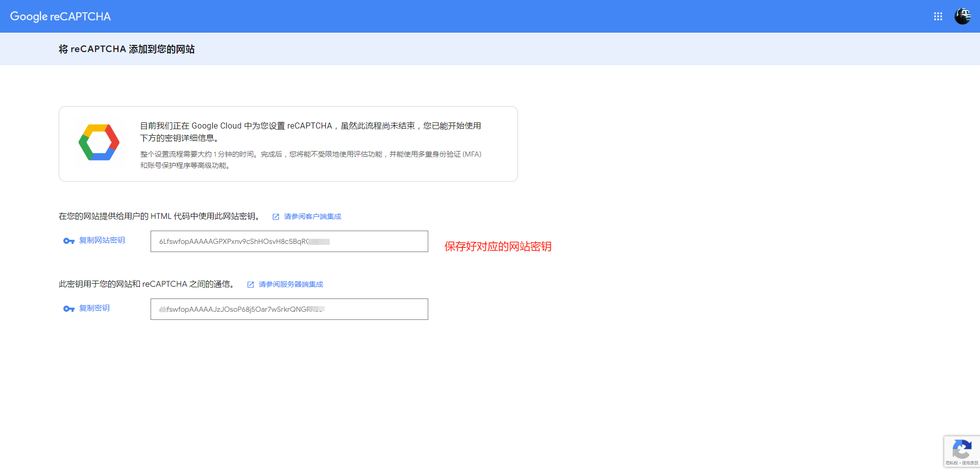Click the key icon beside 复制密钥
Screen dimensions: 980x474
(68, 309)
